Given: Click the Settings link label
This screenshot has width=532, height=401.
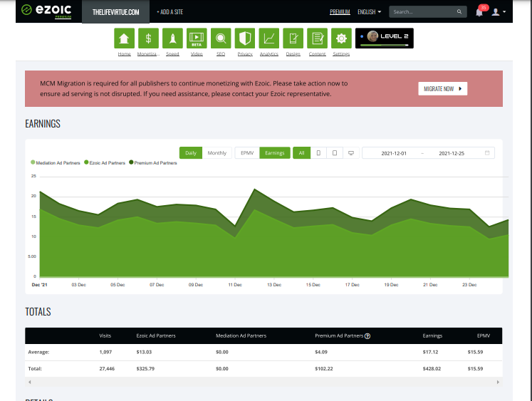Looking at the screenshot, I should (341, 54).
